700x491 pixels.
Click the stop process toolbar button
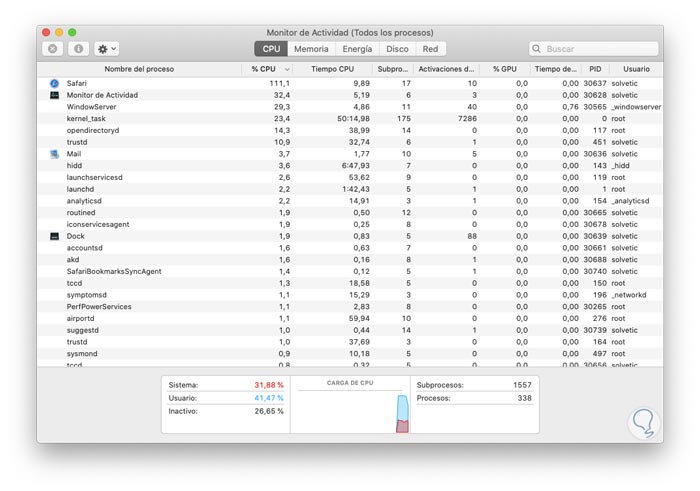pyautogui.click(x=53, y=49)
